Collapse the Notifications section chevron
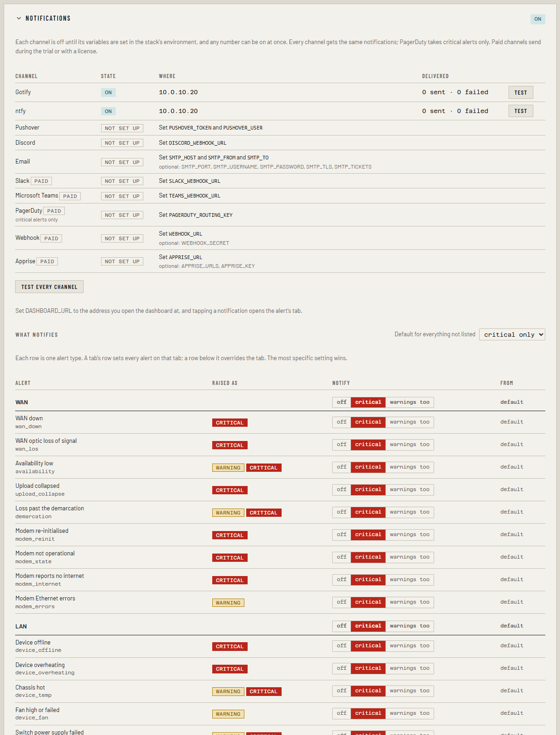The height and width of the screenshot is (735, 560). pos(19,18)
